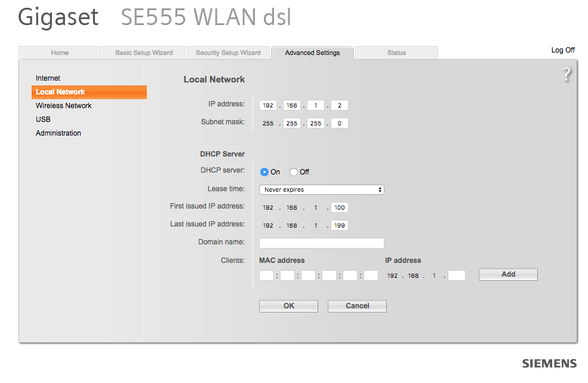Click the fifth MAC address octet field
588x383 pixels.
pos(350,275)
